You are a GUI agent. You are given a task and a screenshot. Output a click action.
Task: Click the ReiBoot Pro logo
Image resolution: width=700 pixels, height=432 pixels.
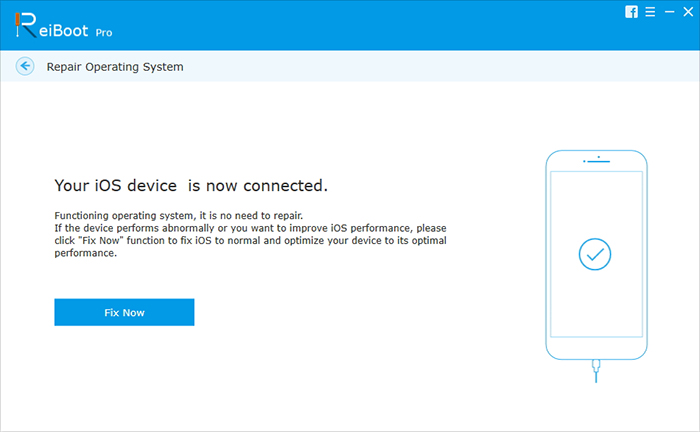[63, 25]
